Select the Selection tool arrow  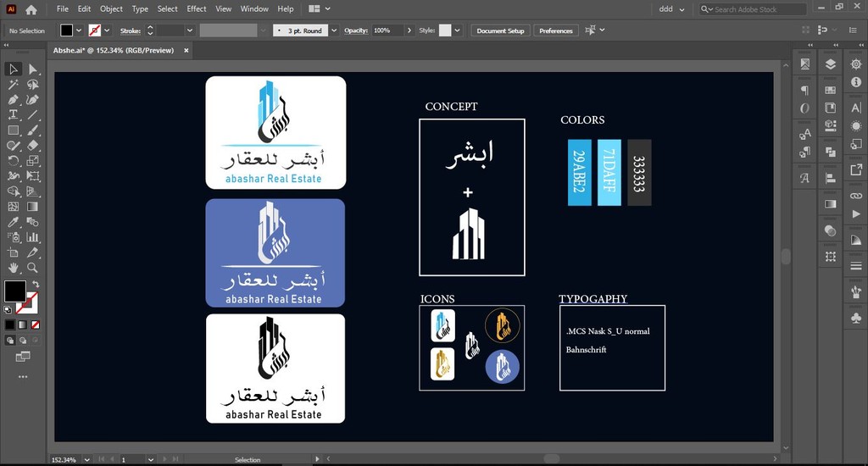pyautogui.click(x=14, y=69)
